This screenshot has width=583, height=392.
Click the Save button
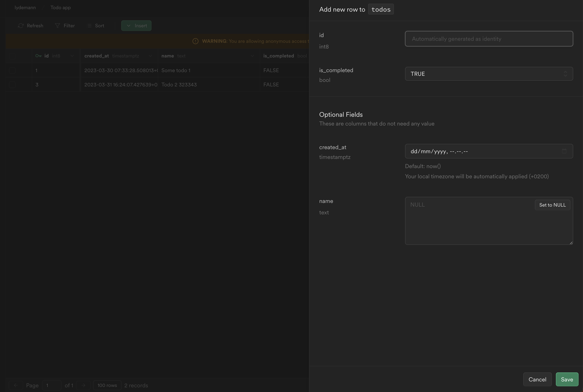click(x=567, y=379)
